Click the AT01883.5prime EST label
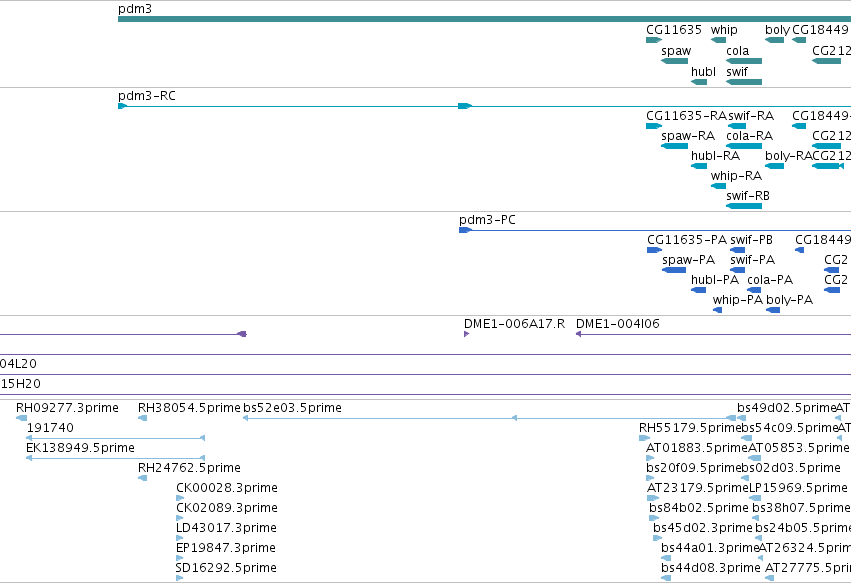 [x=697, y=448]
